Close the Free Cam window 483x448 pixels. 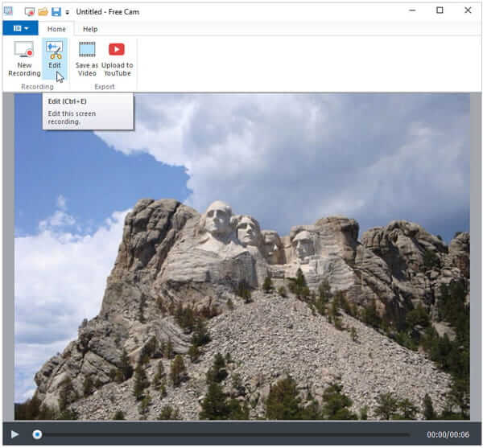[x=468, y=10]
